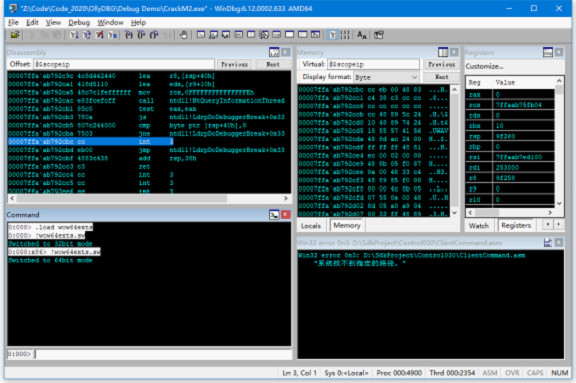Click the Break toolbar icon
The width and height of the screenshot is (576, 383).
112,35
